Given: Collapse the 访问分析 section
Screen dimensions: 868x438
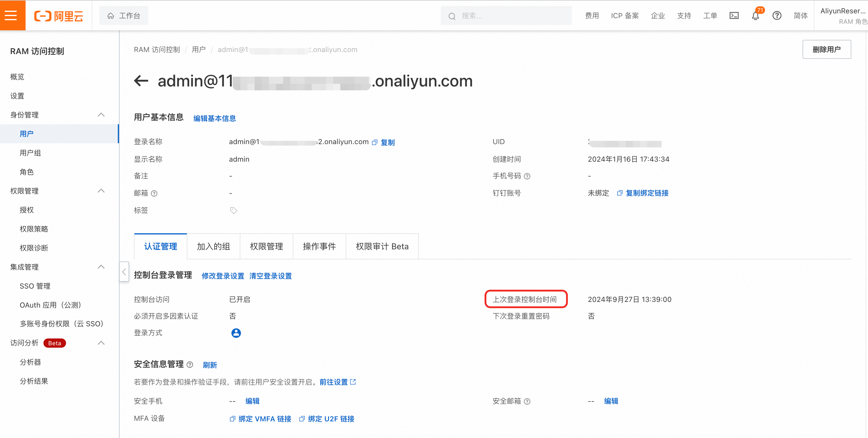Looking at the screenshot, I should click(101, 343).
